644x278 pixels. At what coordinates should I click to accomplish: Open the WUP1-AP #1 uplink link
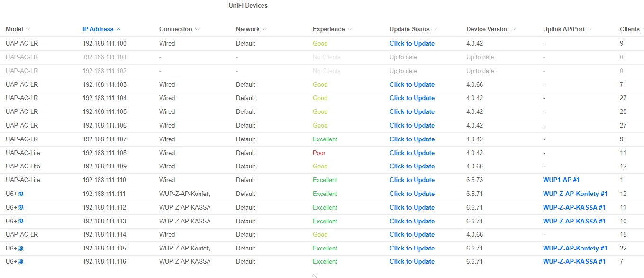561,180
